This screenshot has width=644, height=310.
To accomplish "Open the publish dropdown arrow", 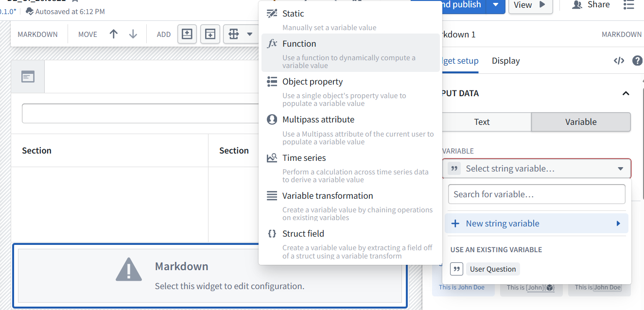I will [495, 5].
